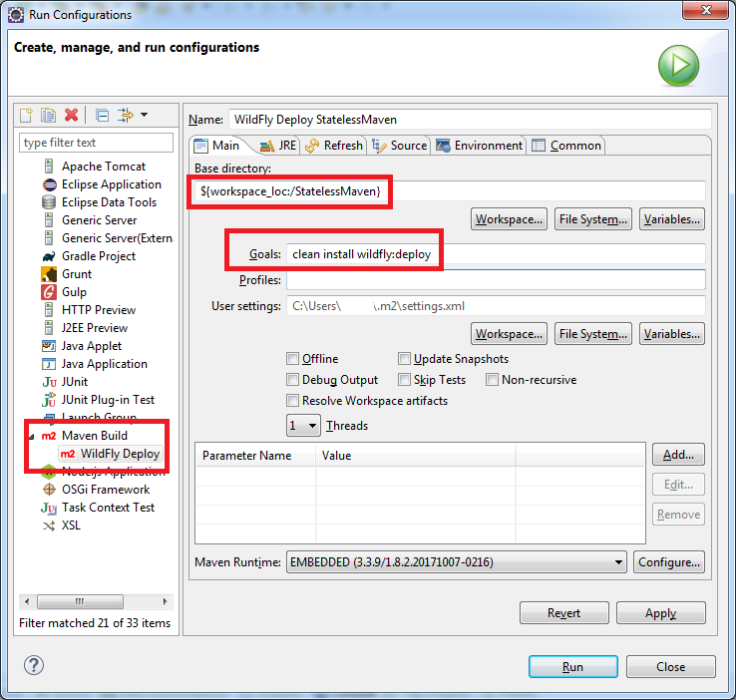Viewport: 736px width, 700px height.
Task: Click the Base directory field
Action: (x=450, y=191)
